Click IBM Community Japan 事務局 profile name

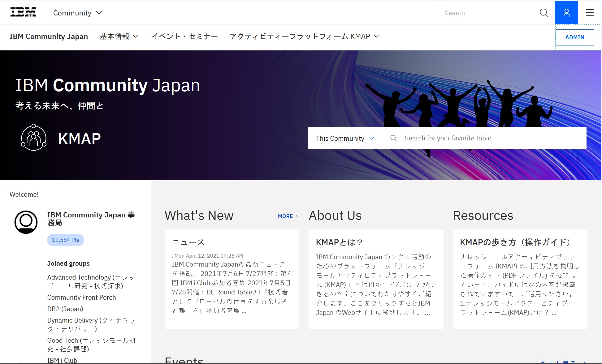coord(91,219)
